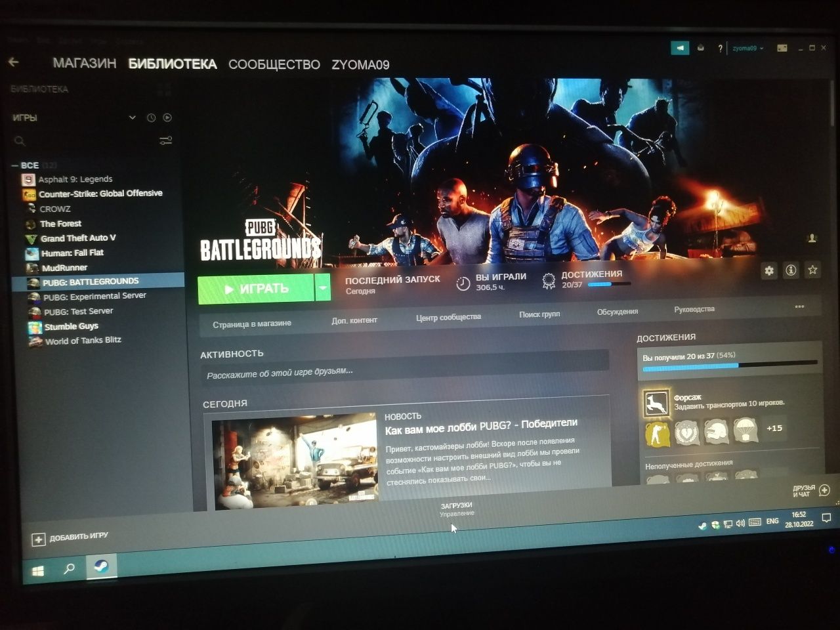The image size is (840, 630).
Task: Click the Вы получили 20 из 37 progress bar
Action: point(730,365)
